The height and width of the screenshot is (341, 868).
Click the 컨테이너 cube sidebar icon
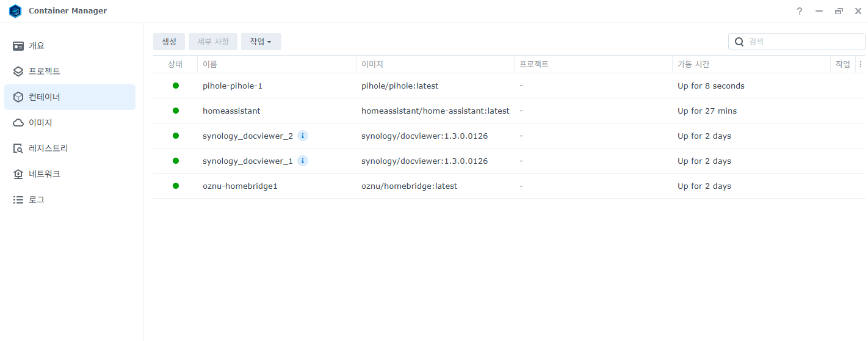(x=18, y=97)
